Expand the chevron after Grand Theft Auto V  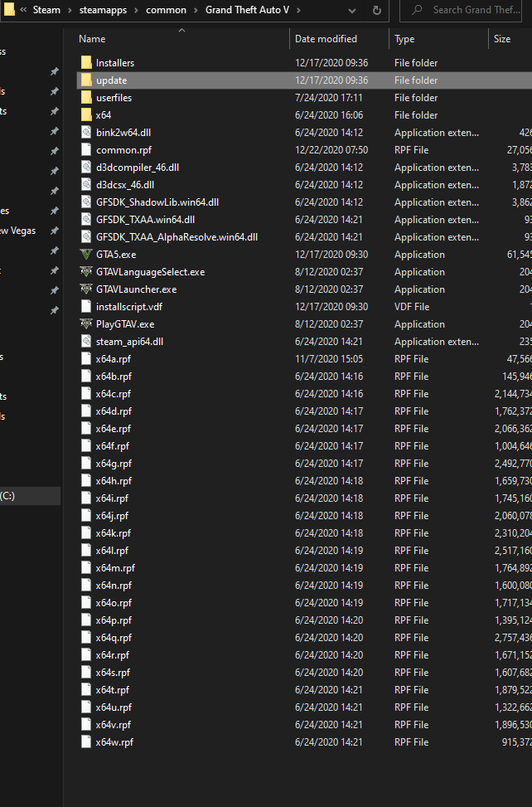point(298,10)
